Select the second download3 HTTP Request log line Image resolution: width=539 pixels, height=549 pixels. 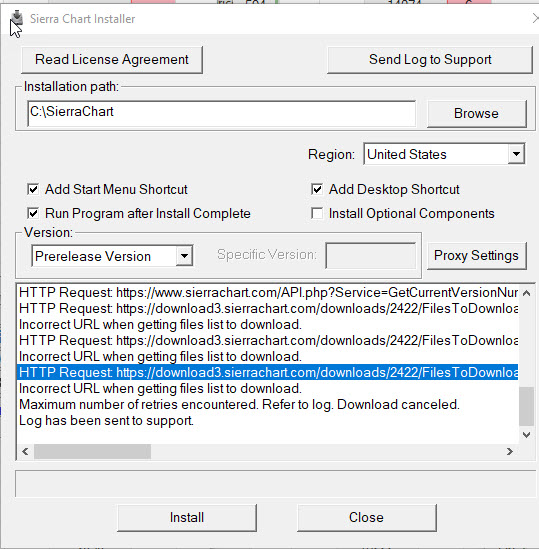click(x=268, y=340)
